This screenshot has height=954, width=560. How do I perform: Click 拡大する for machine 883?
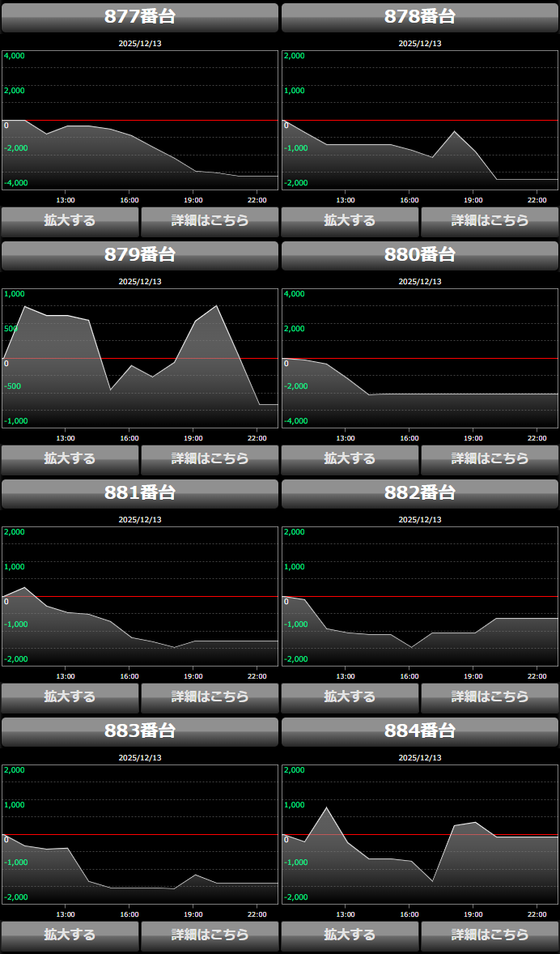[70, 935]
